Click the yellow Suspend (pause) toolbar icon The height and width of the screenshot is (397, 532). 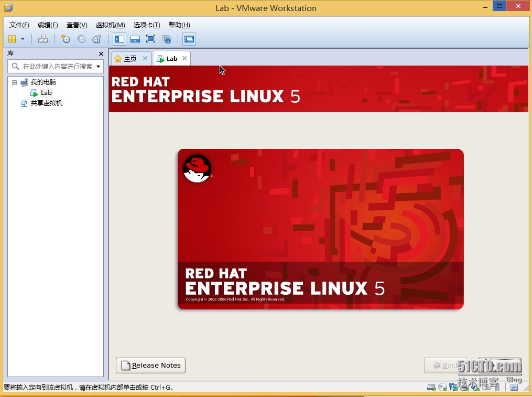[x=12, y=39]
